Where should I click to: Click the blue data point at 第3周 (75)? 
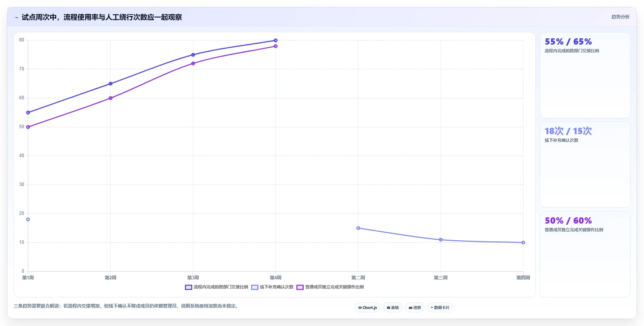tap(193, 55)
